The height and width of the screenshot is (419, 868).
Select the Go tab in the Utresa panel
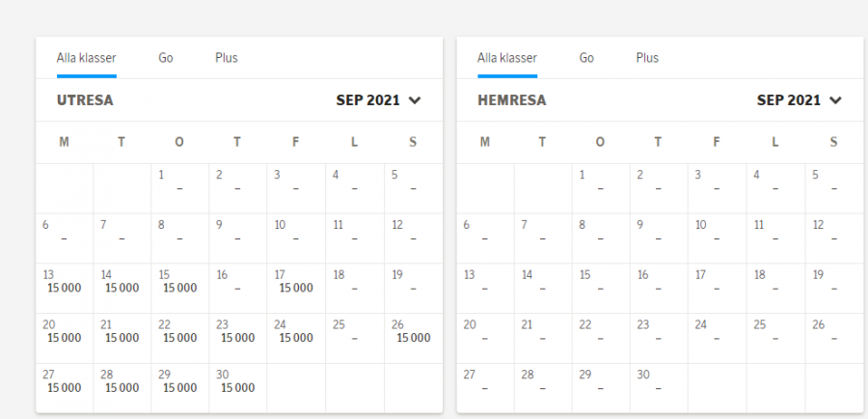(166, 58)
